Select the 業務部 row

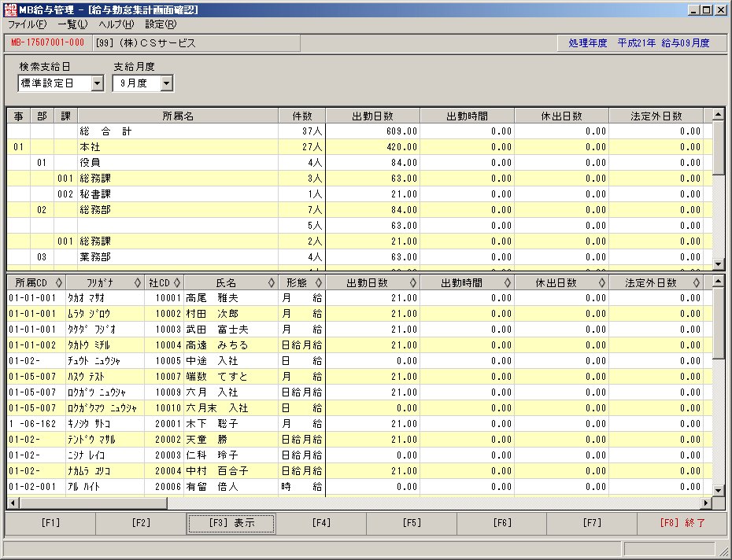click(360, 257)
